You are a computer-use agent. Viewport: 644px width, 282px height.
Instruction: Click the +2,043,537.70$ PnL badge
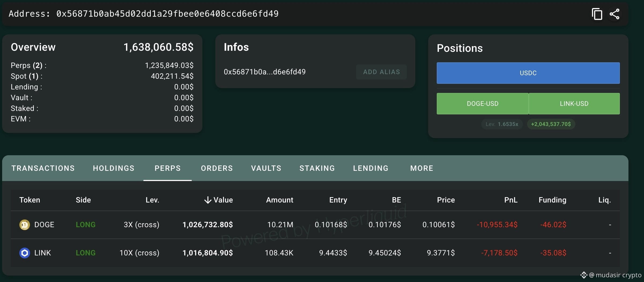[x=551, y=124]
